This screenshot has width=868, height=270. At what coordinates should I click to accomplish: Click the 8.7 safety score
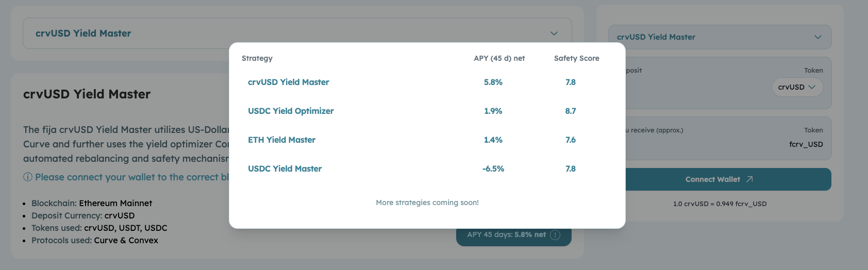(x=571, y=111)
